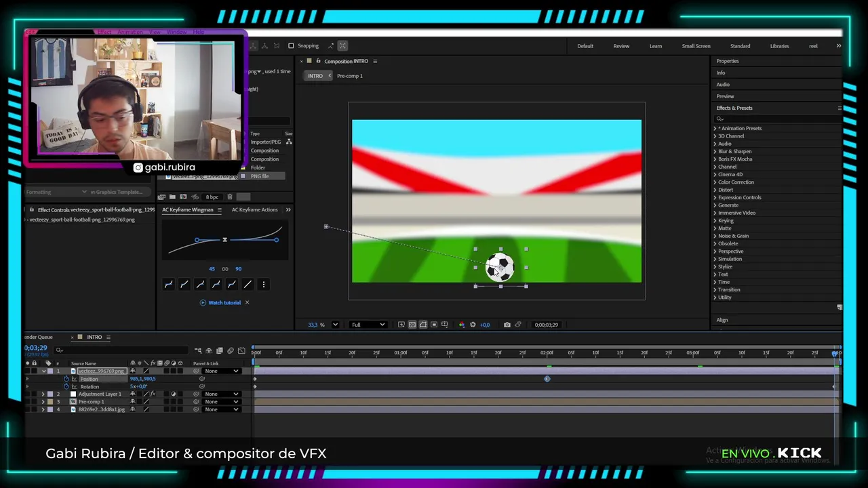Viewport: 868px width, 488px height.
Task: Switch to the Review workspace
Action: pos(621,46)
